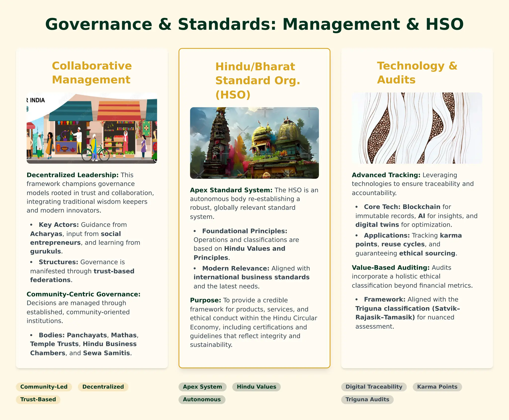Click the Hindu Values tag
Screen dimensions: 509x420
pos(256,387)
